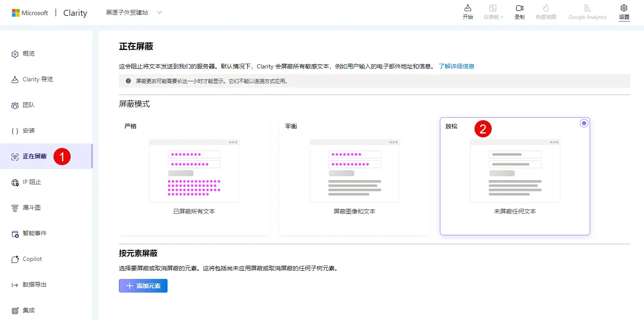The height and width of the screenshot is (320, 644).
Task: Open the 概览 gear icon in sidebar
Action: (15, 54)
